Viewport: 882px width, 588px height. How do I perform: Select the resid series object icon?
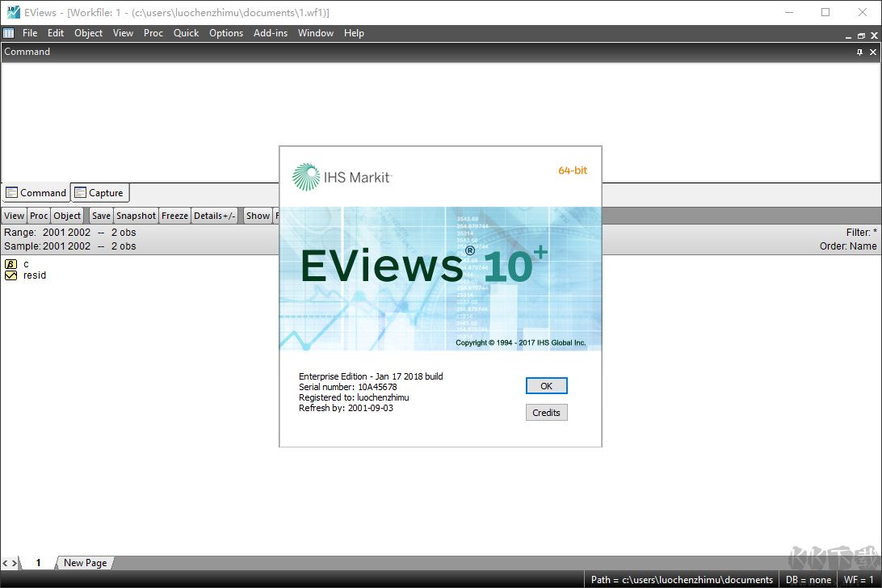(x=10, y=275)
